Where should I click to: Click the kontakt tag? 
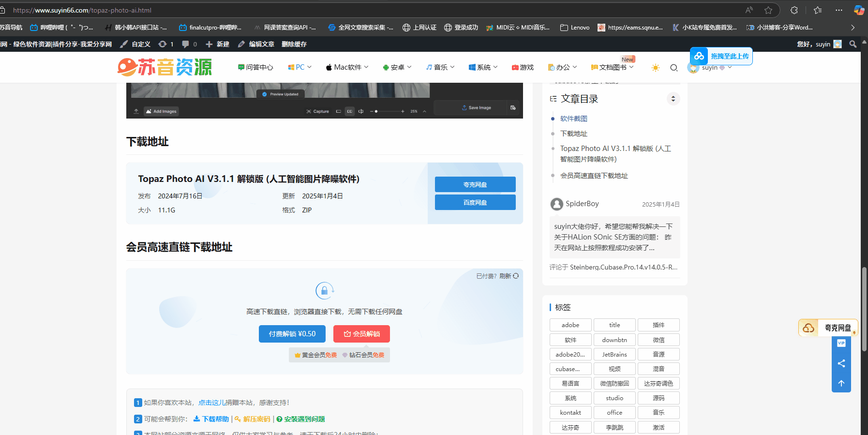(570, 412)
